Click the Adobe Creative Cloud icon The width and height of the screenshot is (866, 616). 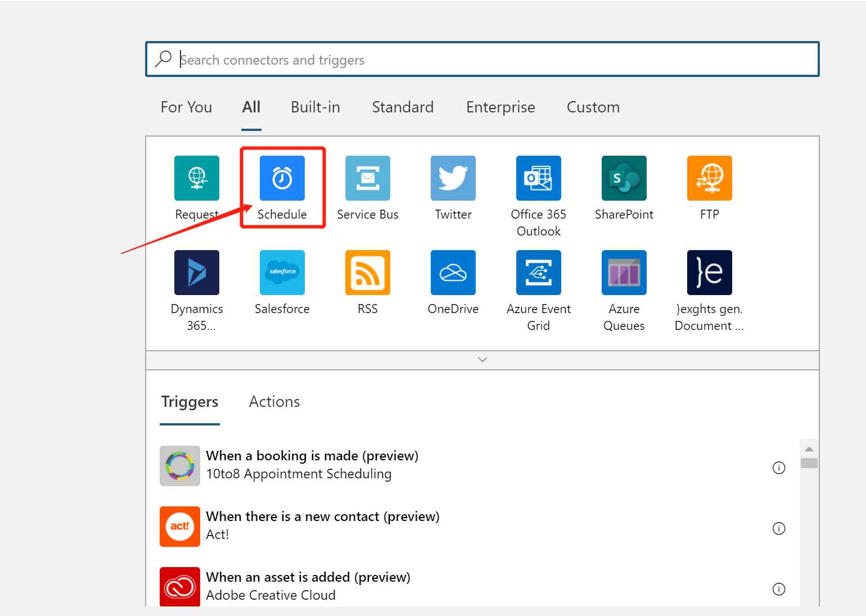point(180,587)
